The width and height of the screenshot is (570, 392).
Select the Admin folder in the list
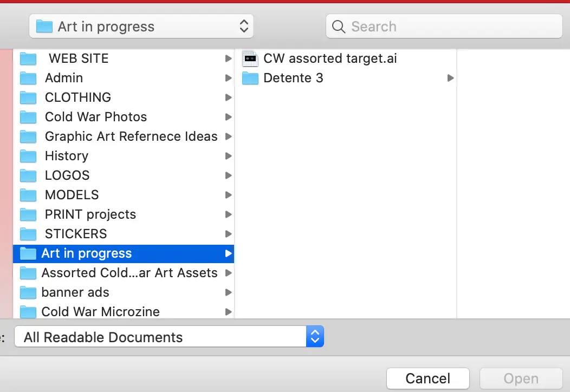coord(64,78)
